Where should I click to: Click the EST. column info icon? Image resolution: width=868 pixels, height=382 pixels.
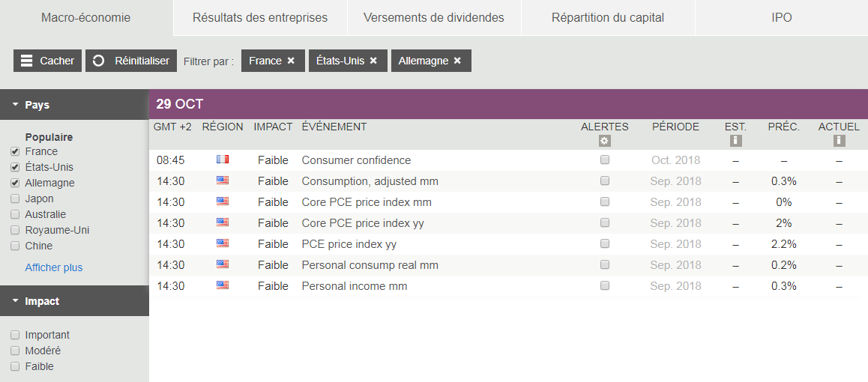735,141
